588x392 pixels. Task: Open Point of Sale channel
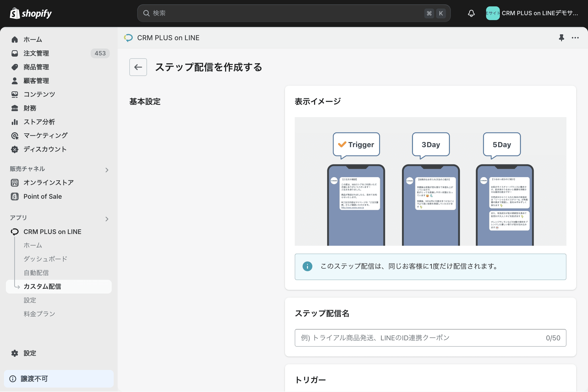(x=42, y=196)
